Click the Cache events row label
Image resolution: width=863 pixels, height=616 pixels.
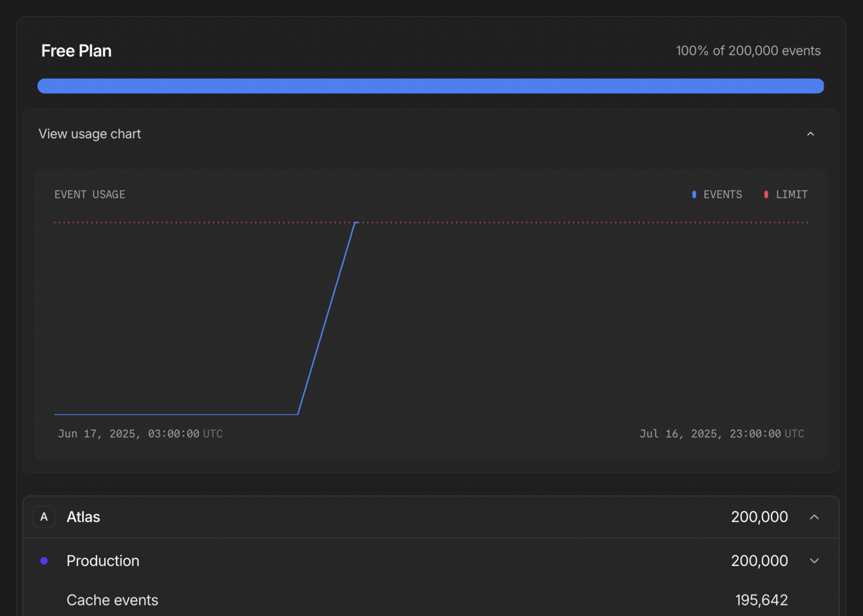pyautogui.click(x=112, y=600)
